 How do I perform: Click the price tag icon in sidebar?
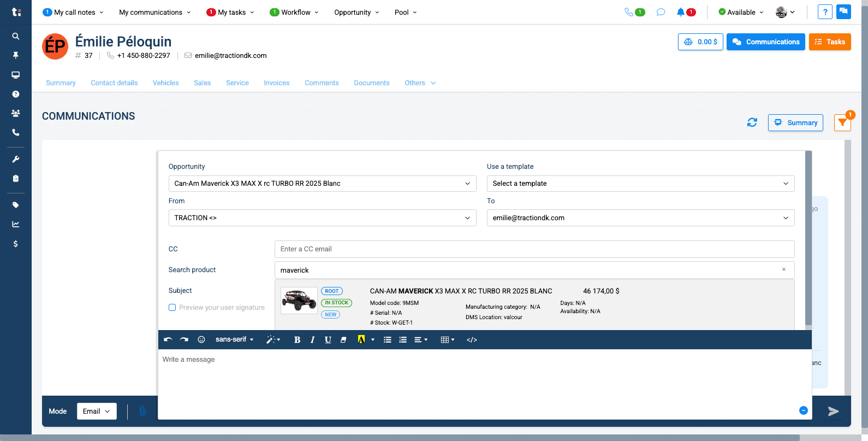point(16,205)
